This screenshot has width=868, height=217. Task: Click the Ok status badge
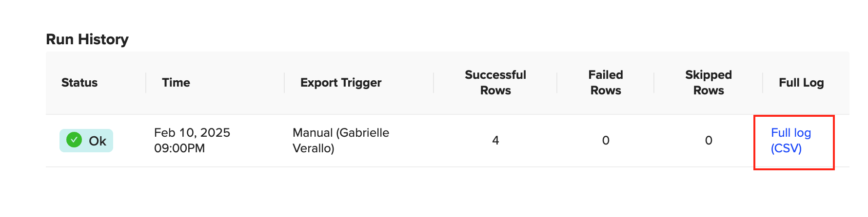(87, 141)
